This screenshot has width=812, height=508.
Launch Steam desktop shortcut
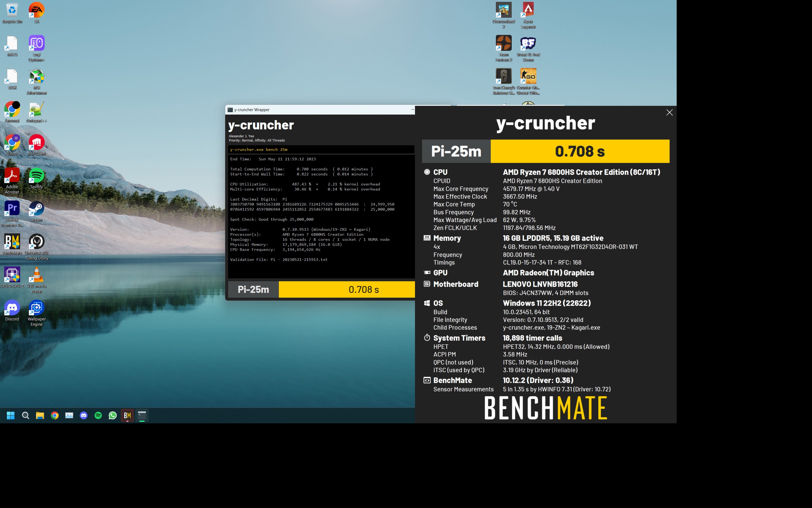[x=36, y=211]
